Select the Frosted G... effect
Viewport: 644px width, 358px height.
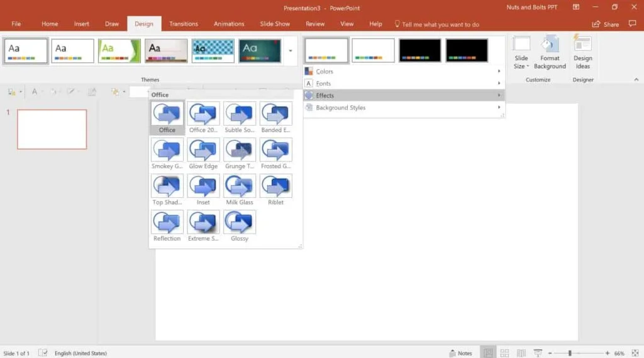coord(275,154)
